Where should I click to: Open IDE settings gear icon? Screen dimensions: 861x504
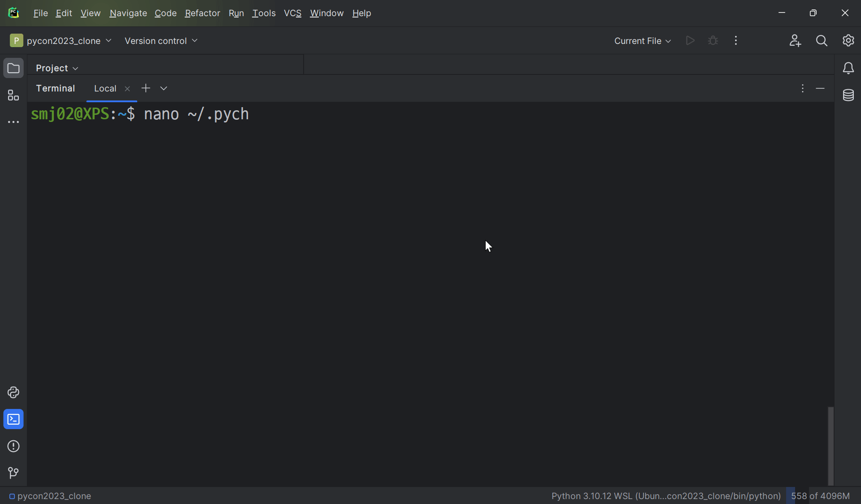tap(848, 41)
